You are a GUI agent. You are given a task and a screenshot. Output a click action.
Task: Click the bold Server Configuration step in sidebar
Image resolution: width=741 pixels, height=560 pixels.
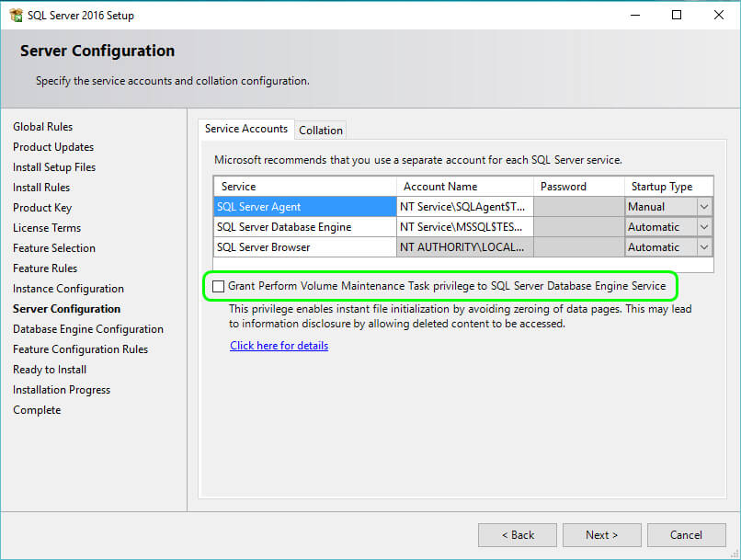pos(66,309)
